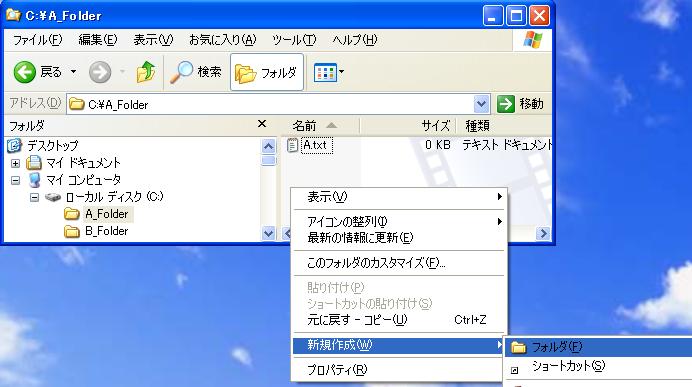
Task: Click テキスト ドキュメント type cell
Action: point(507,145)
